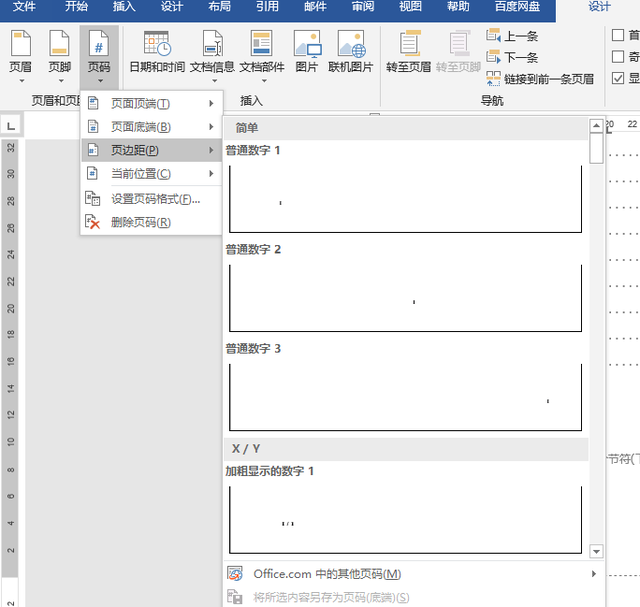Click the 转至页脚 icon
Image resolution: width=640 pixels, height=607 pixels.
pos(459,43)
